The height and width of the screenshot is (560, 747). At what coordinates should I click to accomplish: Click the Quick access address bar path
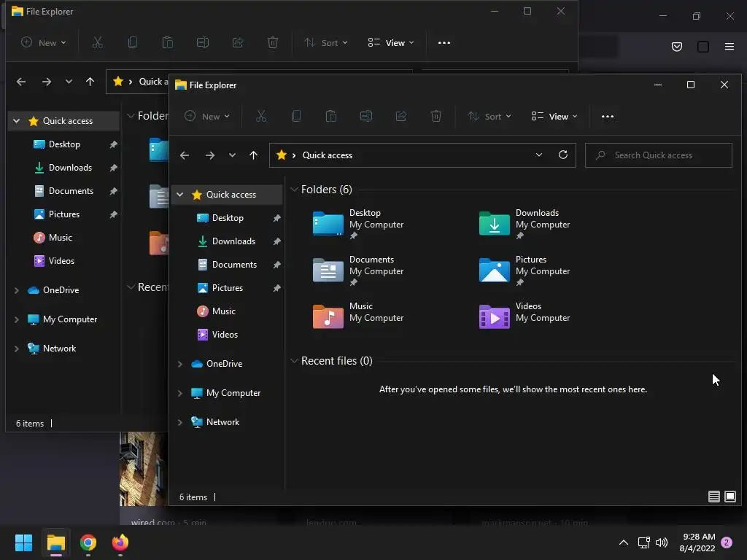pos(328,155)
